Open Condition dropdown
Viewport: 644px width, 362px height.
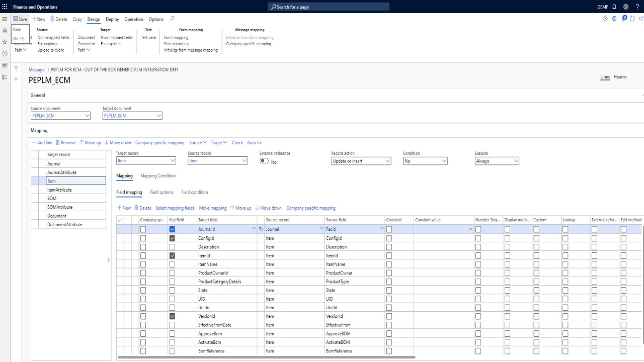point(444,161)
